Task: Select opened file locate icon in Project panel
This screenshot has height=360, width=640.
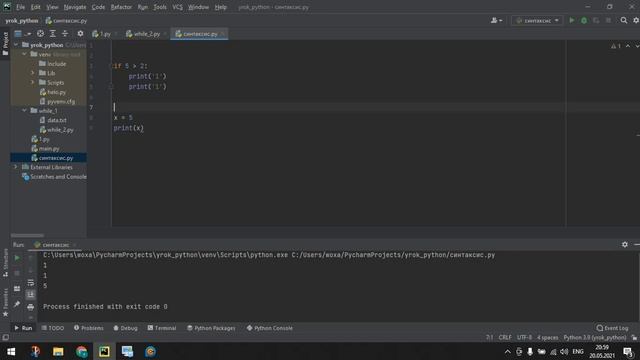Action: pyautogui.click(x=40, y=34)
